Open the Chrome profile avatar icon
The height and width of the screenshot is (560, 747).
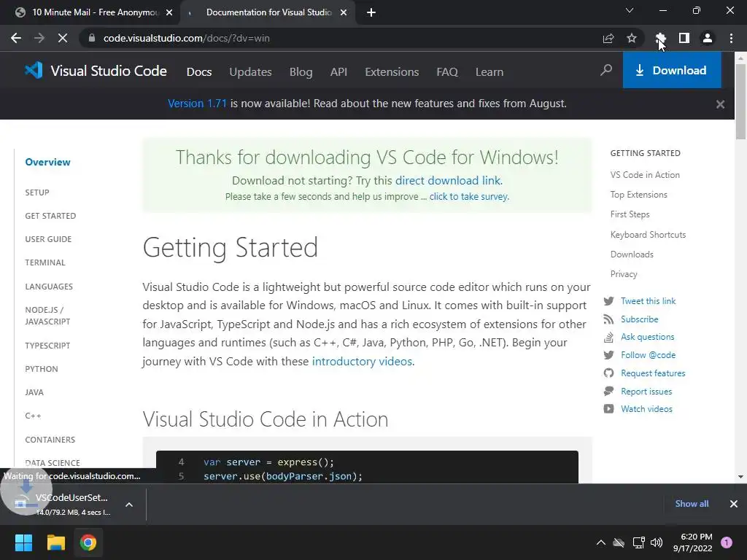[x=707, y=38]
